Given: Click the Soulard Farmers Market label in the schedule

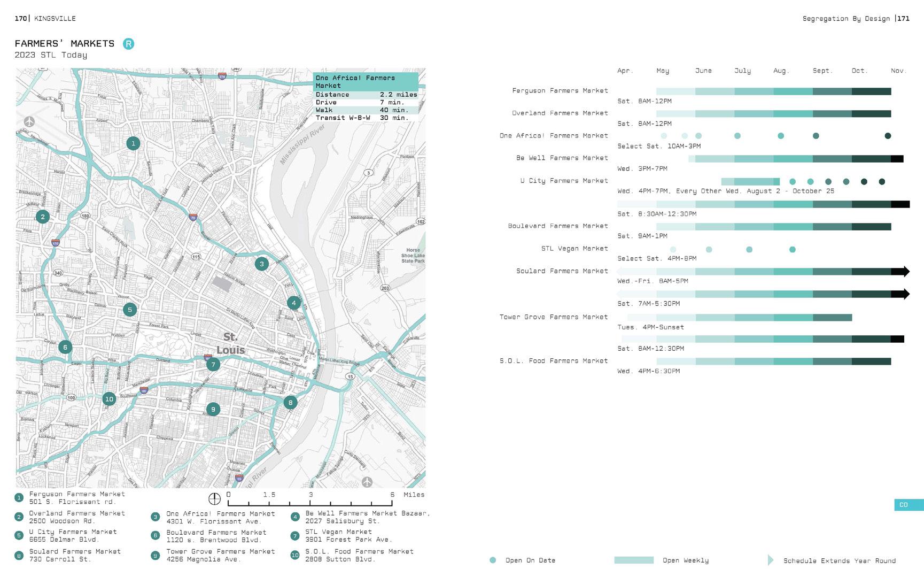Looking at the screenshot, I should 562,271.
